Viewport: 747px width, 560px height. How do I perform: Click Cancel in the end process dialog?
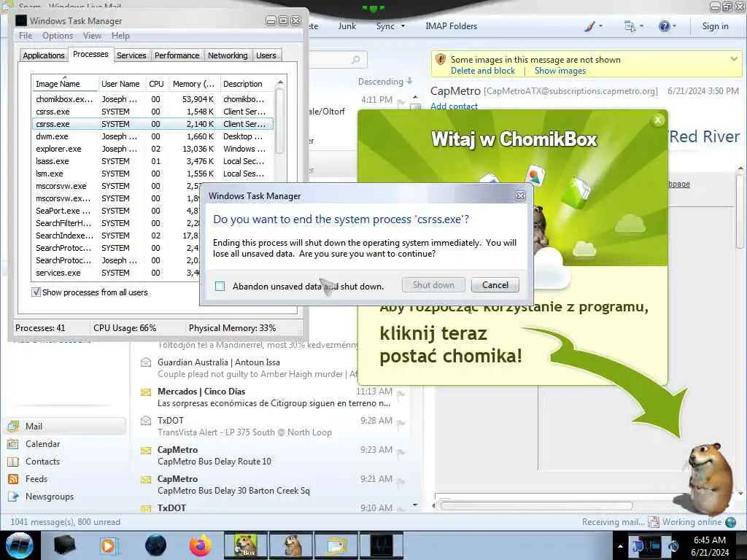coord(495,285)
